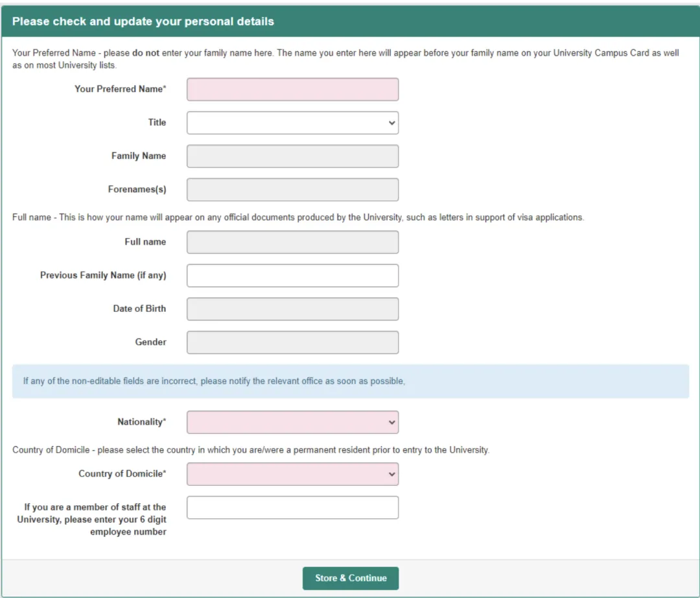Click the non-editable fields notice text

coord(214,381)
